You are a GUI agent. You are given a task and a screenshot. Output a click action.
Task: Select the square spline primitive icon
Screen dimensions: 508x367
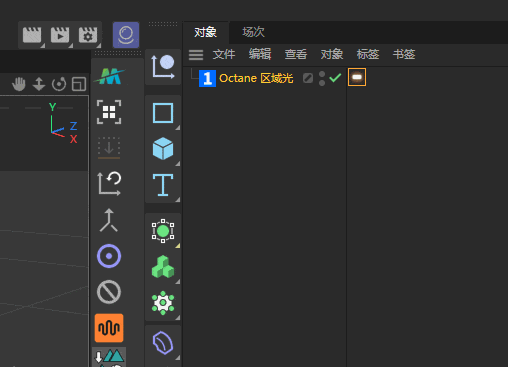163,113
